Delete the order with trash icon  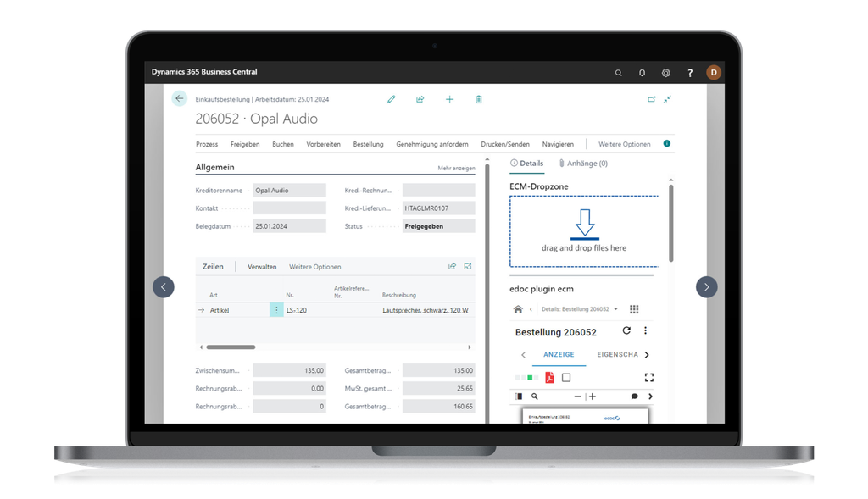[x=479, y=100]
